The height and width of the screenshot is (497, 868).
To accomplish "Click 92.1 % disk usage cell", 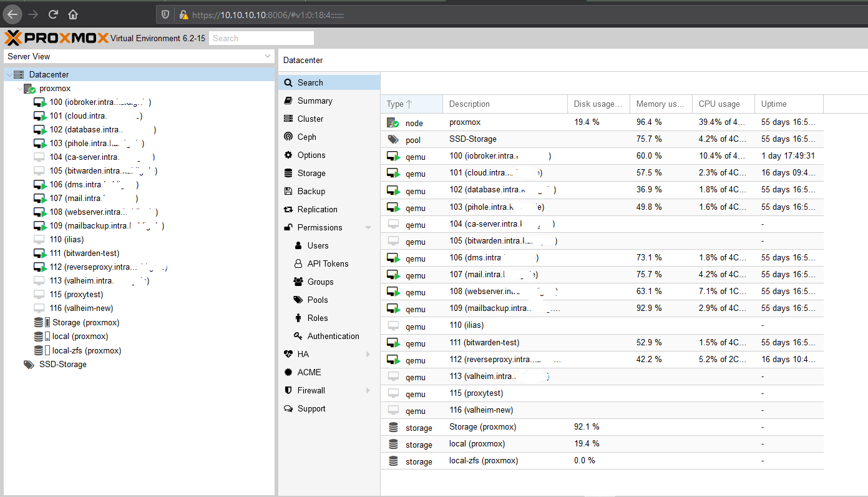I will 598,427.
